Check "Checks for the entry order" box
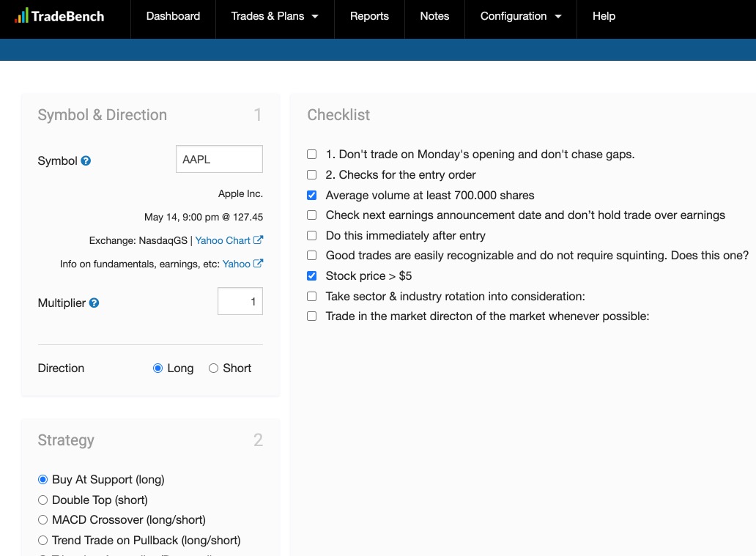756x556 pixels. (x=312, y=174)
